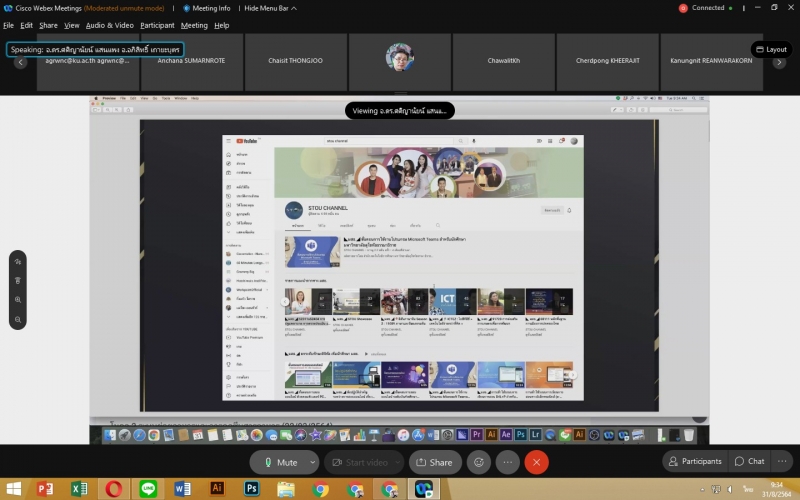Screen dimensions: 800x500
Task: Open the Meeting menu
Action: (x=194, y=25)
